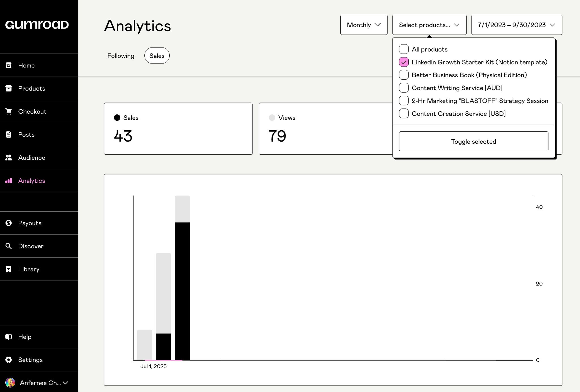Check 2-Hr Marketing BLASTOFF Strategy Session checkbox
This screenshot has height=392, width=580.
(404, 101)
